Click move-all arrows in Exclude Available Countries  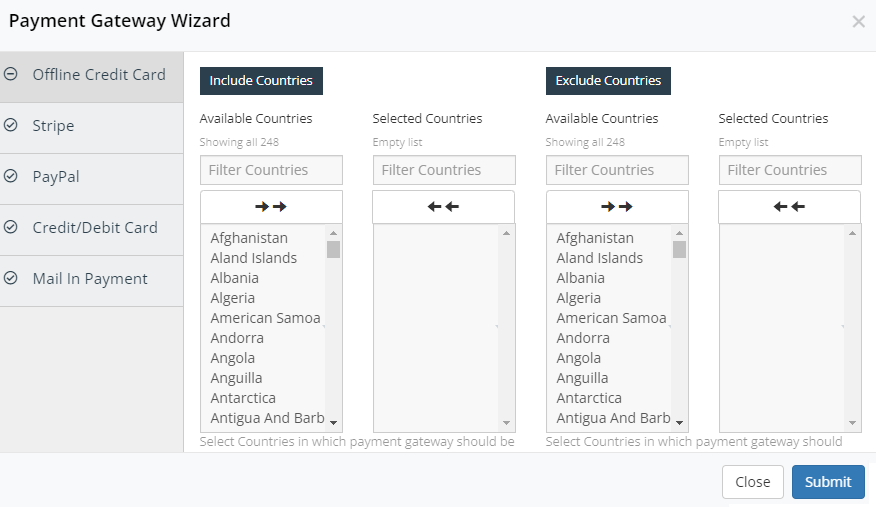[617, 207]
